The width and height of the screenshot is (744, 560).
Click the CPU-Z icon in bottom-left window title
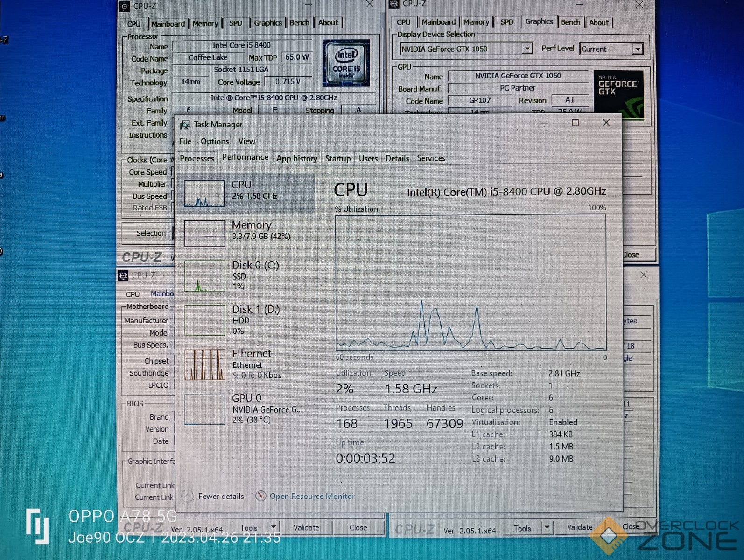(x=123, y=275)
